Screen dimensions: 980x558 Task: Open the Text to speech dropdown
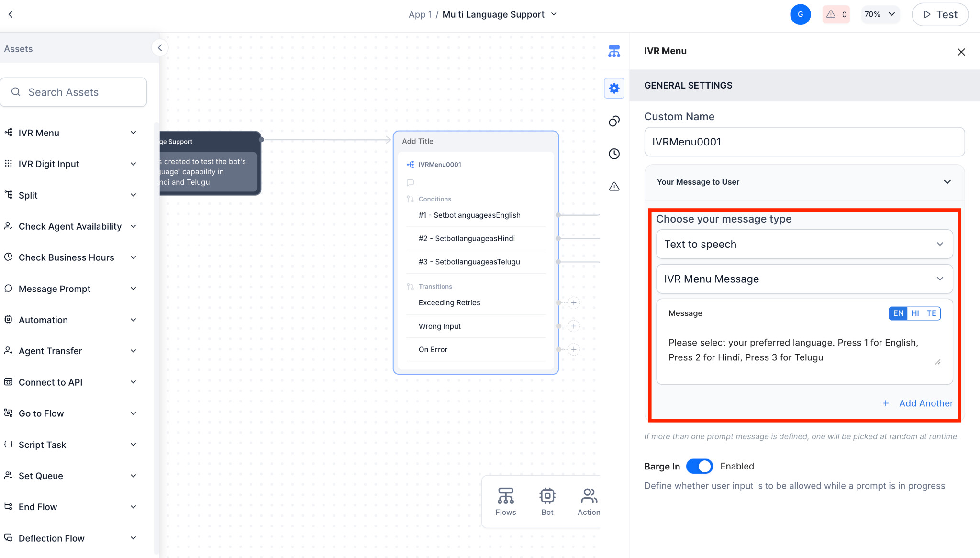pyautogui.click(x=804, y=245)
